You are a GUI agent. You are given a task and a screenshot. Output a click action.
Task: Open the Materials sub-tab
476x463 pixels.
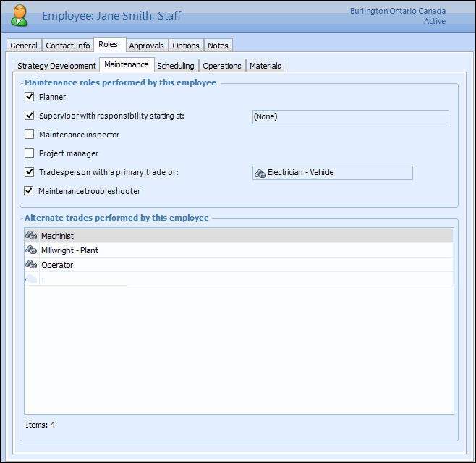265,66
